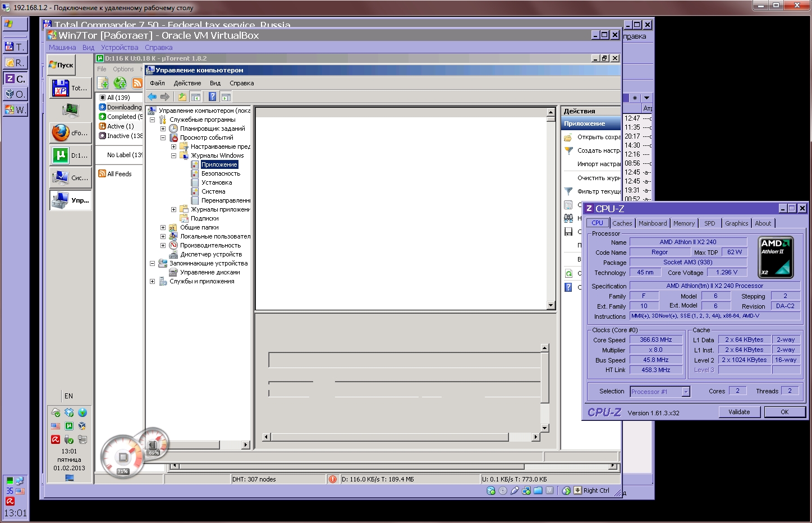Screen dimensions: 812x523
Task: Collapse the Журналы Windows tree node
Action: tap(173, 155)
